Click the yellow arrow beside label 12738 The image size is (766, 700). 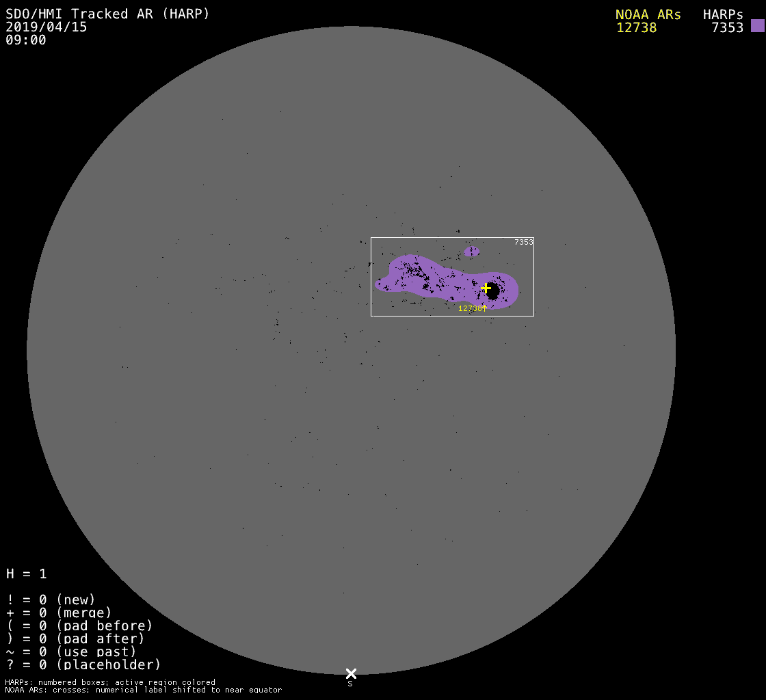pyautogui.click(x=485, y=308)
